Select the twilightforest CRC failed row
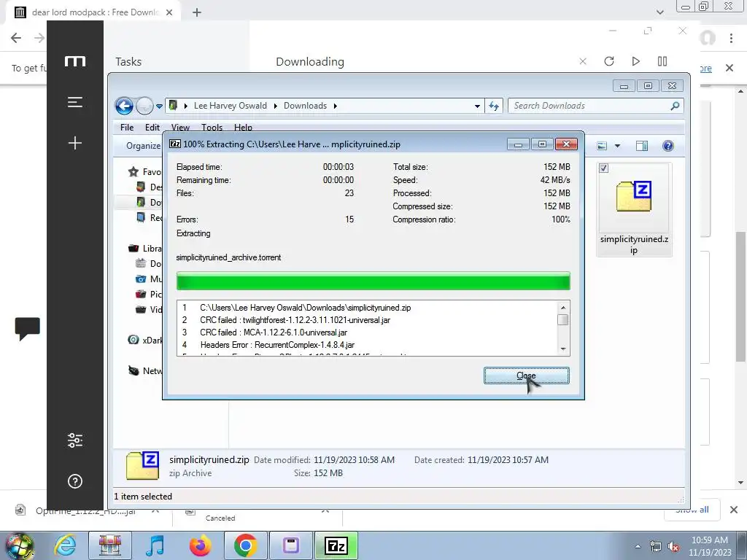Image resolution: width=747 pixels, height=560 pixels. coord(367,320)
